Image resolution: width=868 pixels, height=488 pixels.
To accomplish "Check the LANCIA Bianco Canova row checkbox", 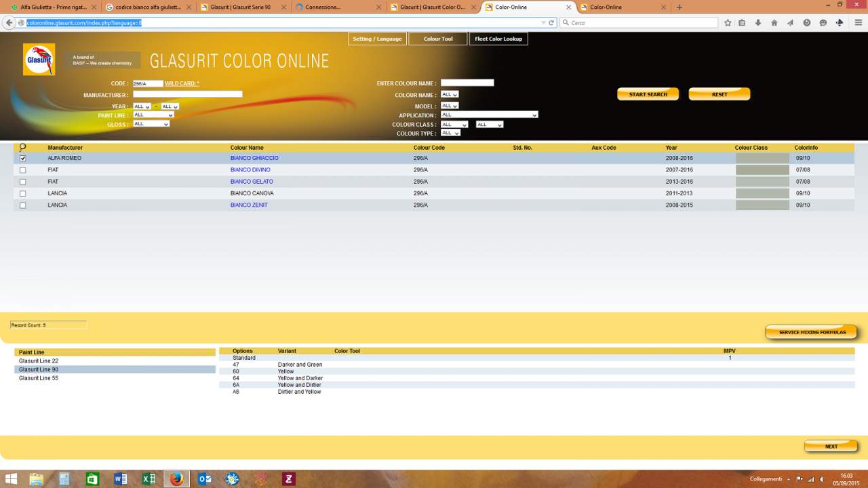I will tap(22, 193).
